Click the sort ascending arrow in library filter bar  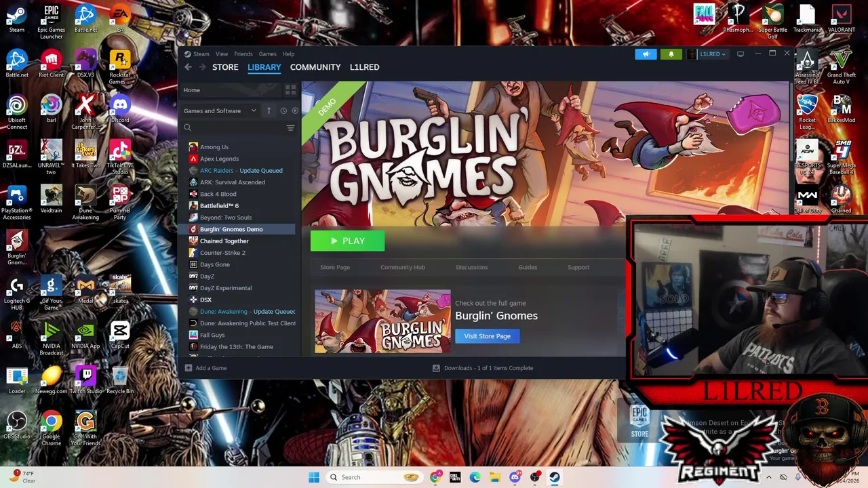[269, 110]
